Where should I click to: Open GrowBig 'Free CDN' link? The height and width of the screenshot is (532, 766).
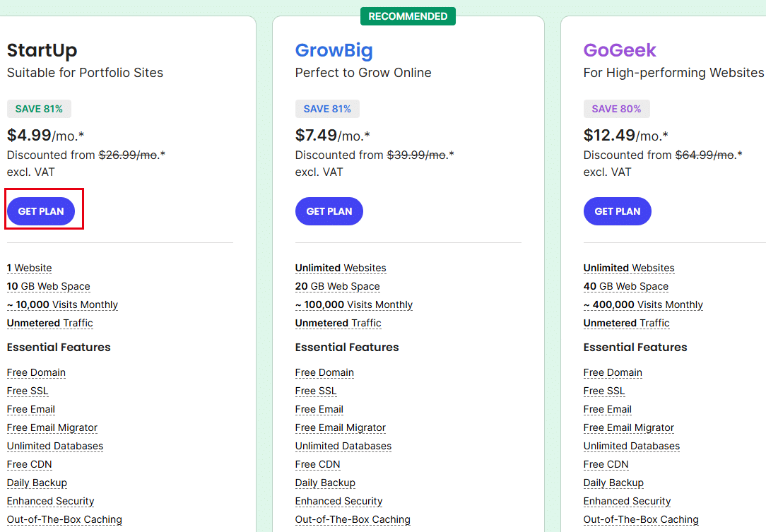317,464
